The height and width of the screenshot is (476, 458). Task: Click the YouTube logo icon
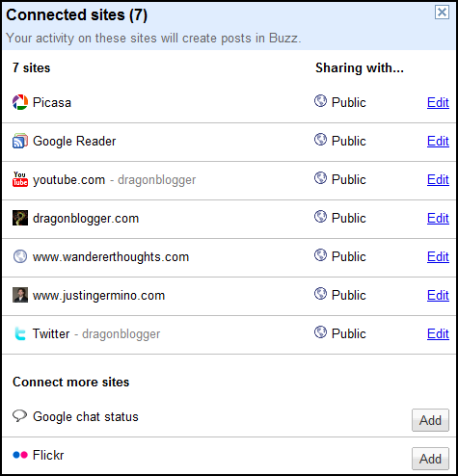click(20, 179)
